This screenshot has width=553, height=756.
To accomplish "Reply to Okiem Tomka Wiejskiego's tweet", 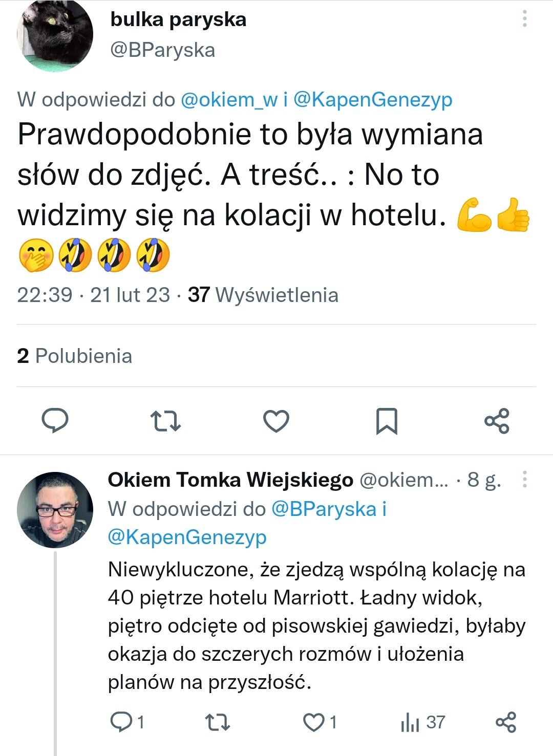I will (122, 722).
